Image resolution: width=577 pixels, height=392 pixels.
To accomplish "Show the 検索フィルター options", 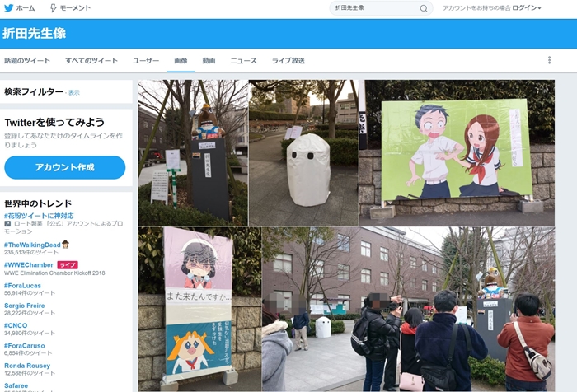I will point(74,92).
